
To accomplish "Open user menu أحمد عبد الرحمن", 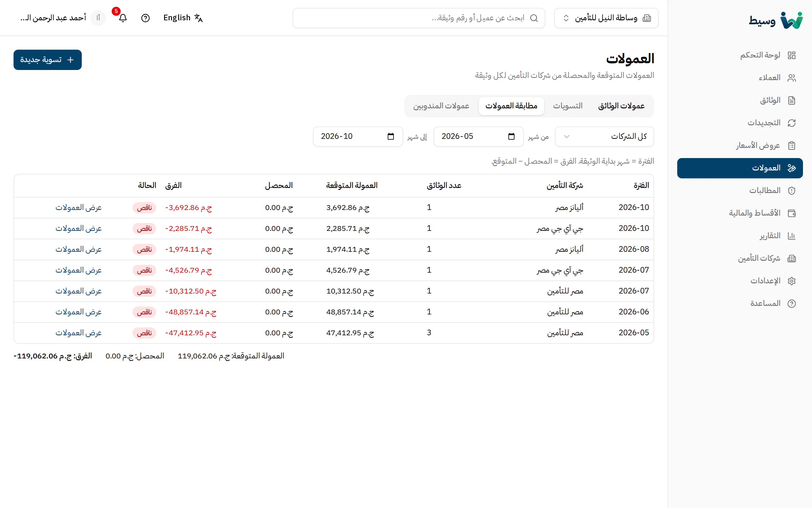I will click(63, 18).
